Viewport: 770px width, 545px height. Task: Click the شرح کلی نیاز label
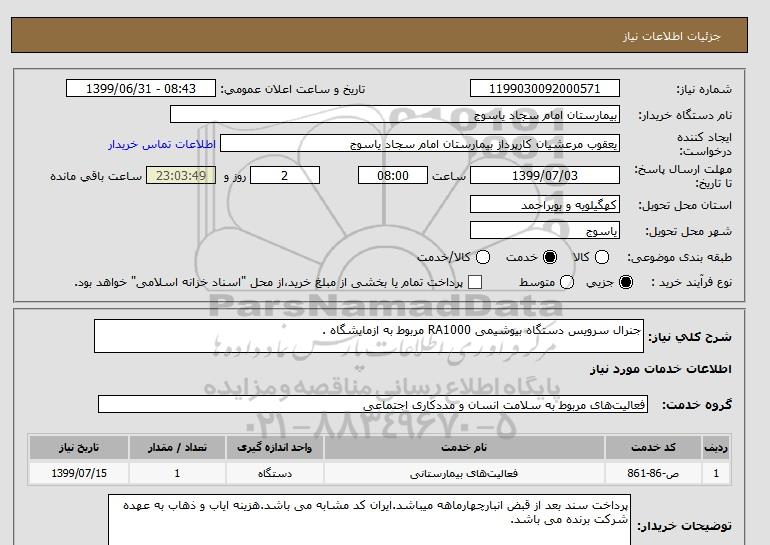coord(690,337)
